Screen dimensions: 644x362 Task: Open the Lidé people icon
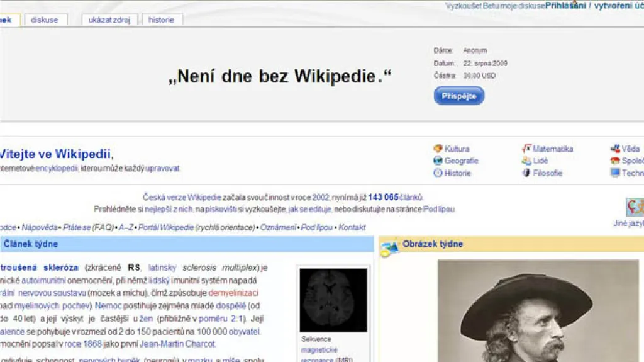coord(526,161)
